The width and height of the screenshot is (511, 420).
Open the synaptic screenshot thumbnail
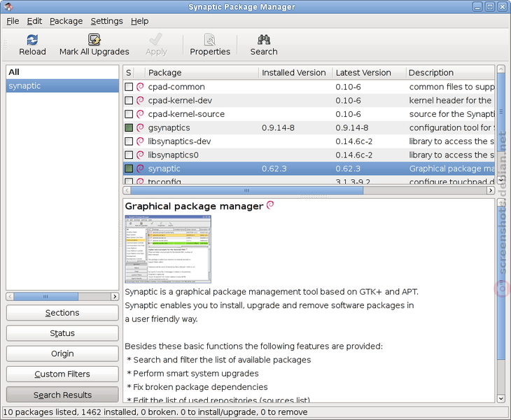(x=168, y=249)
